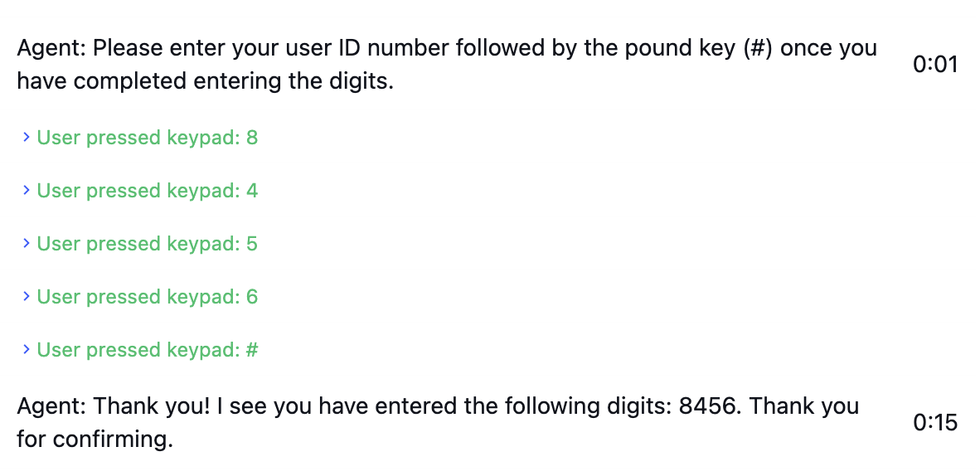
Task: Expand the chevron beside keypad press 6
Action: coord(27,297)
